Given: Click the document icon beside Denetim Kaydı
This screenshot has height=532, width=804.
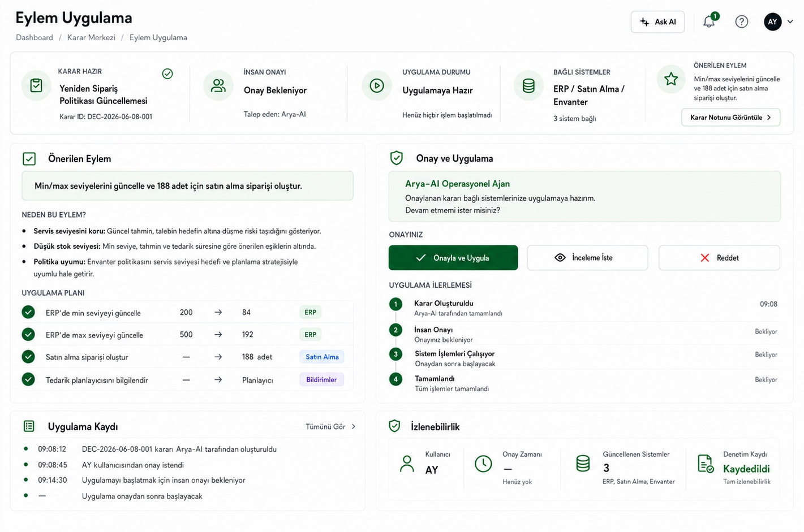Looking at the screenshot, I should tap(706, 464).
